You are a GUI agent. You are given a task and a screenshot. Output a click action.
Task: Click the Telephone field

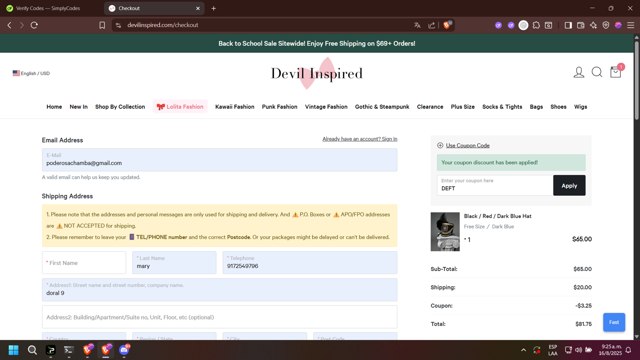(x=310, y=262)
